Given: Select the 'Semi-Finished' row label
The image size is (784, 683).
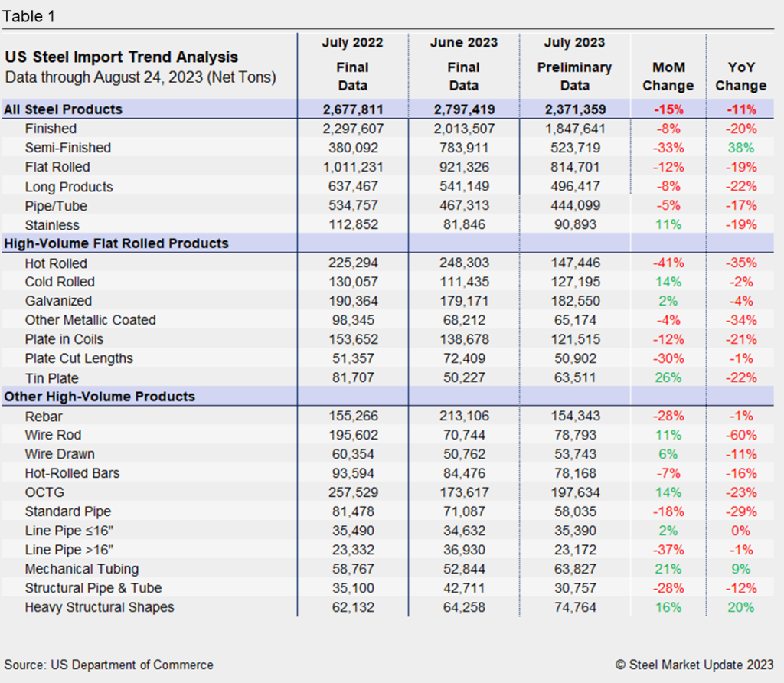Looking at the screenshot, I should (x=67, y=148).
